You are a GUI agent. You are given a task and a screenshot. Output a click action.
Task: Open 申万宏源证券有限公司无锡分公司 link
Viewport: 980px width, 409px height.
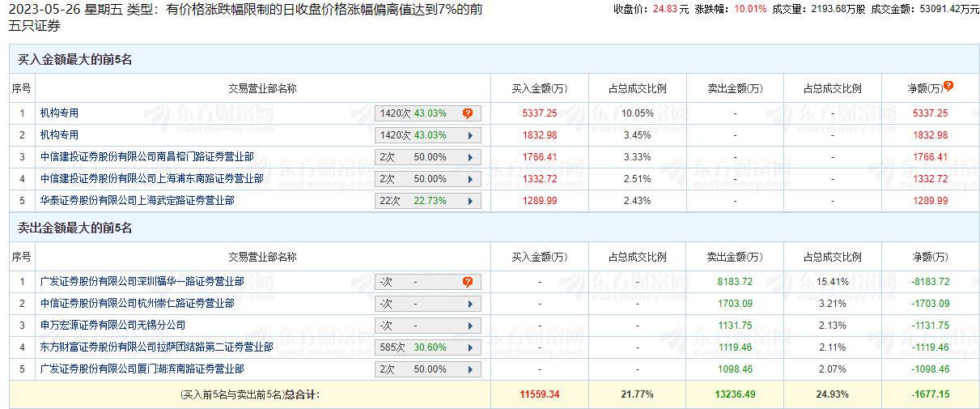112,325
